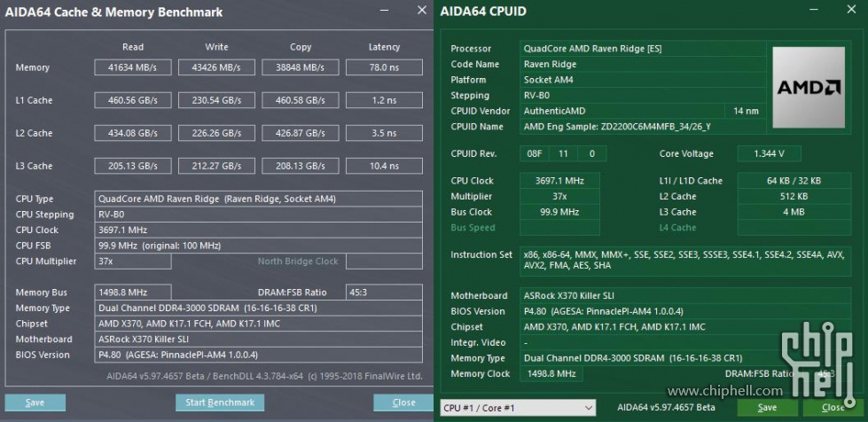
Task: Click CPU FSB 99.9 MHz field
Action: point(259,246)
